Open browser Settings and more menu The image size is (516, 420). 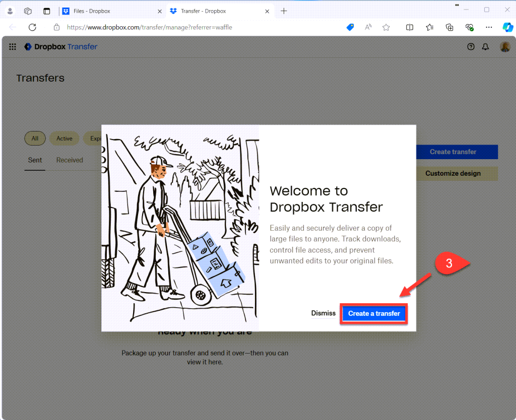coord(489,27)
